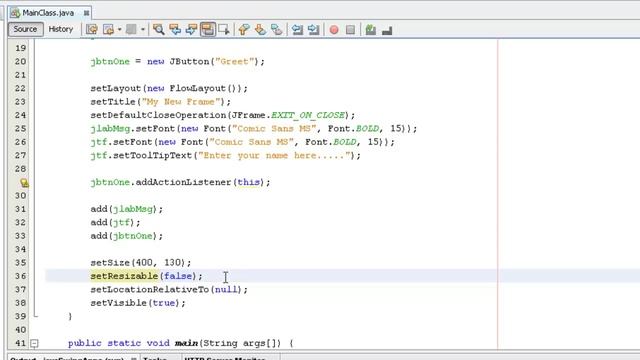Click the add(jtf) statement
This screenshot has width=640, height=360.
[115, 222]
